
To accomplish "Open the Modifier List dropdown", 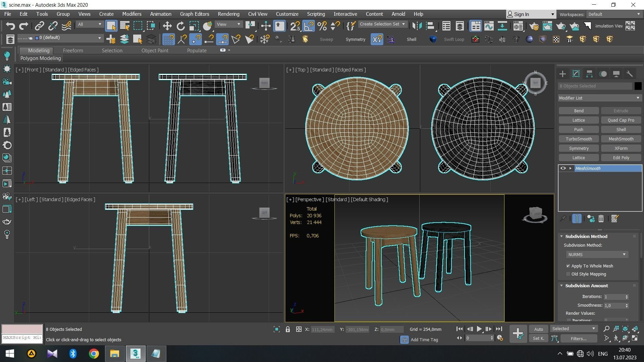I will pos(600,98).
